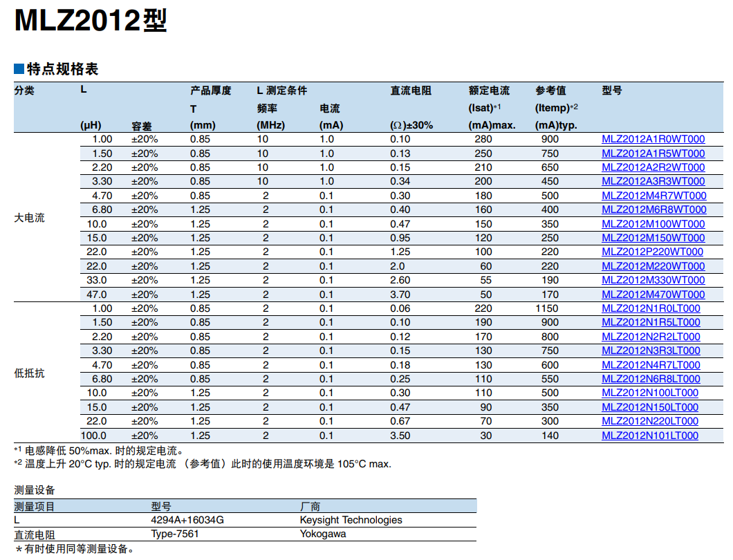The width and height of the screenshot is (733, 560).
Task: Select the MLZ2012N101LT000 link
Action: pos(650,436)
